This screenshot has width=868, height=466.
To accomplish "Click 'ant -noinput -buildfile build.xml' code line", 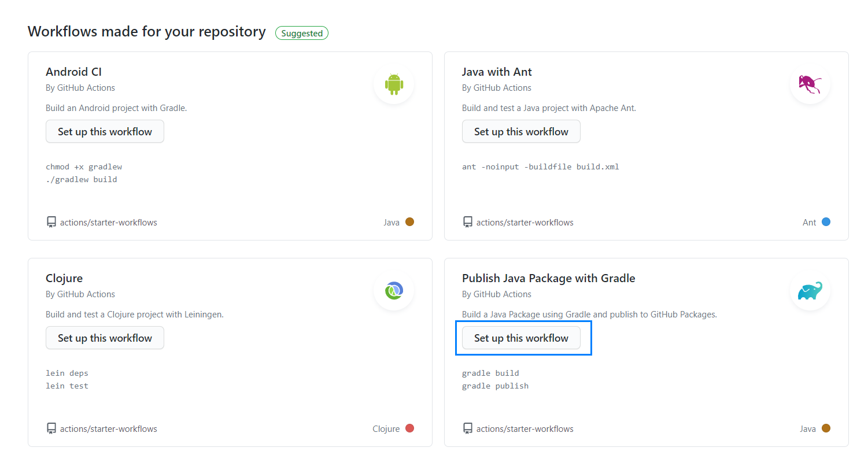I will click(541, 167).
